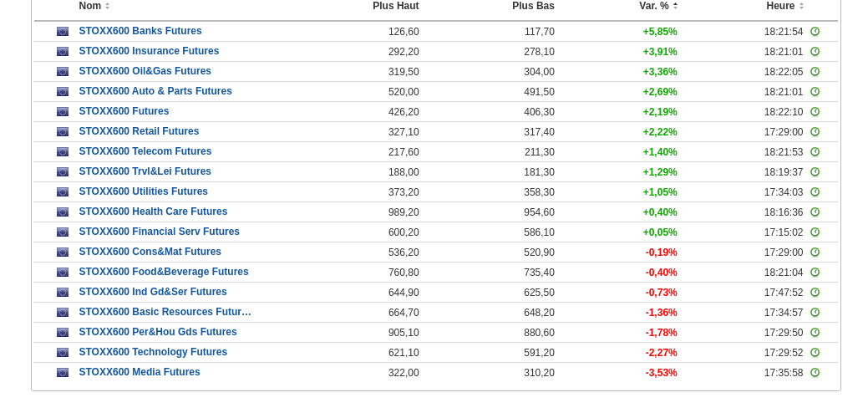Click the clock icon in the Telecom Futures row
Image resolution: width=868 pixels, height=413 pixels.
click(815, 152)
